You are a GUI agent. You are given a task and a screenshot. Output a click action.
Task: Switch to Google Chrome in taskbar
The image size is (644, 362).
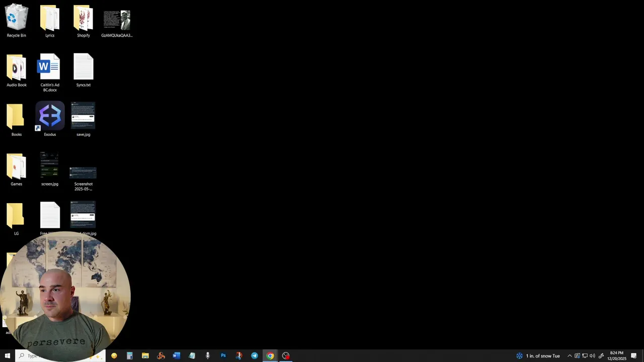point(270,355)
